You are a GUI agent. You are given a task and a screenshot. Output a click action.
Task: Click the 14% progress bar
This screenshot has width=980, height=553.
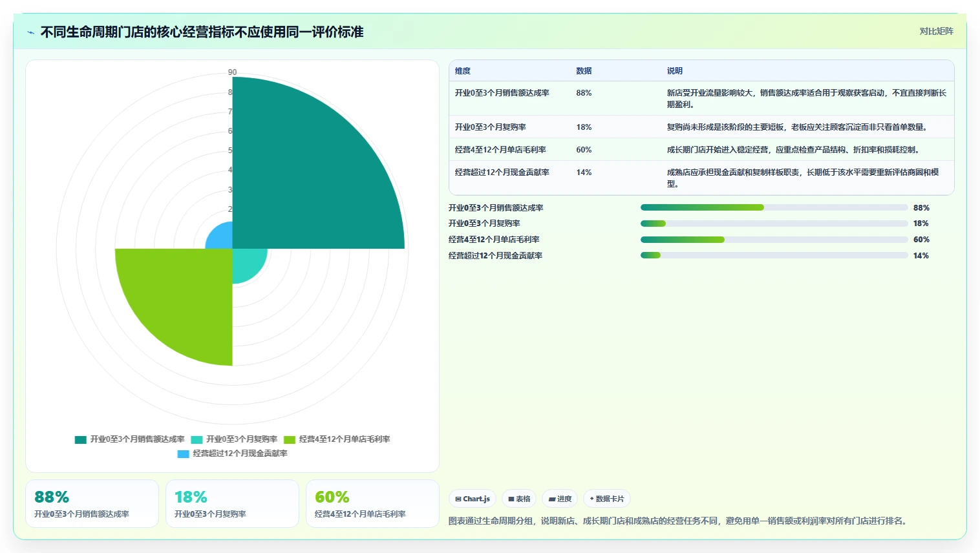(x=774, y=255)
